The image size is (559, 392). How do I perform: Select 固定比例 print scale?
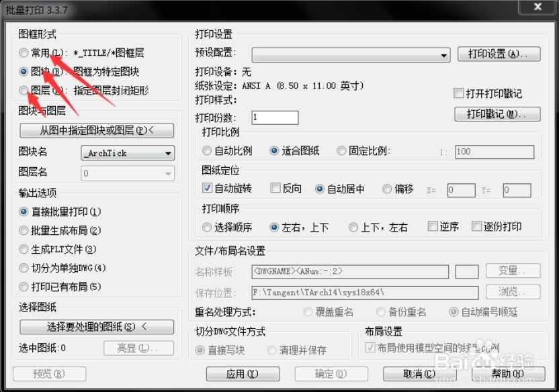point(341,151)
